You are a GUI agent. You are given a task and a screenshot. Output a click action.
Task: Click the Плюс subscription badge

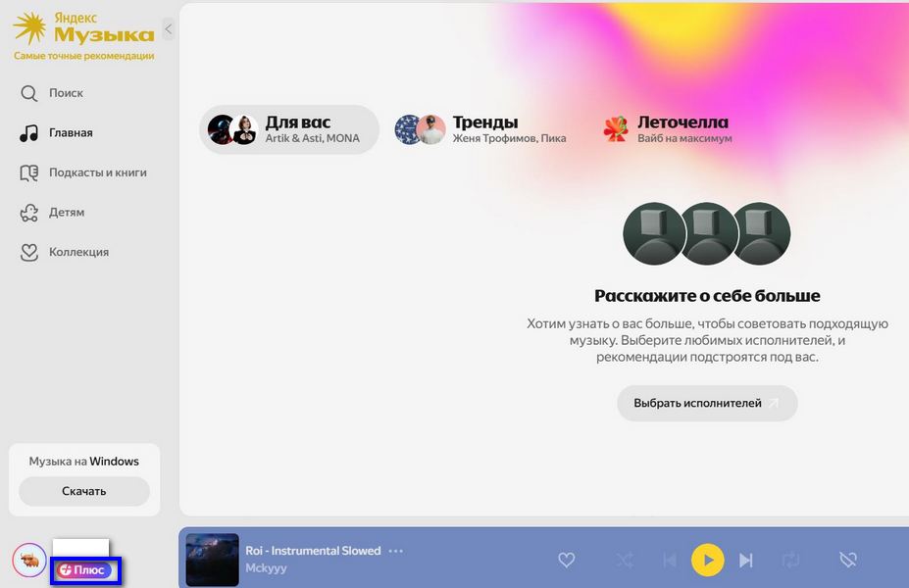pos(84,570)
